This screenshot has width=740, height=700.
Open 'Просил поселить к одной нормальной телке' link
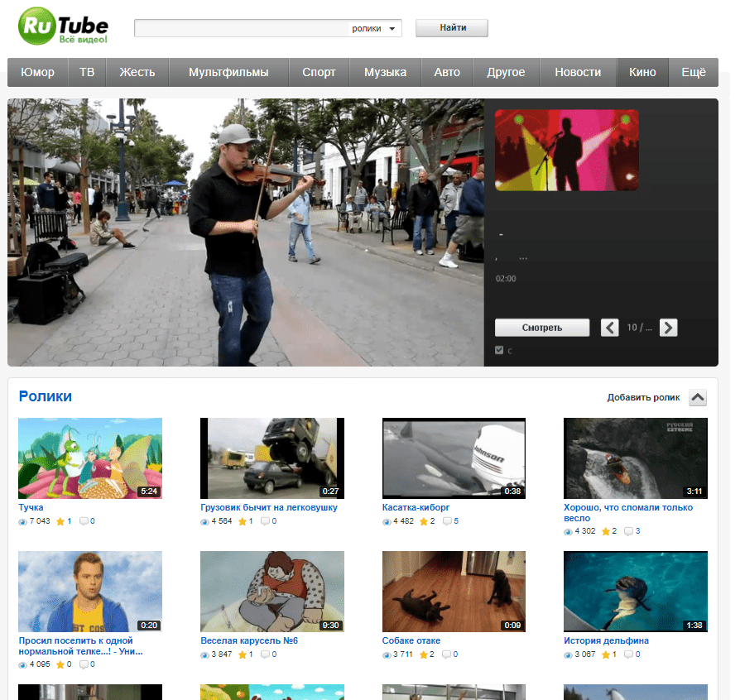coord(80,646)
